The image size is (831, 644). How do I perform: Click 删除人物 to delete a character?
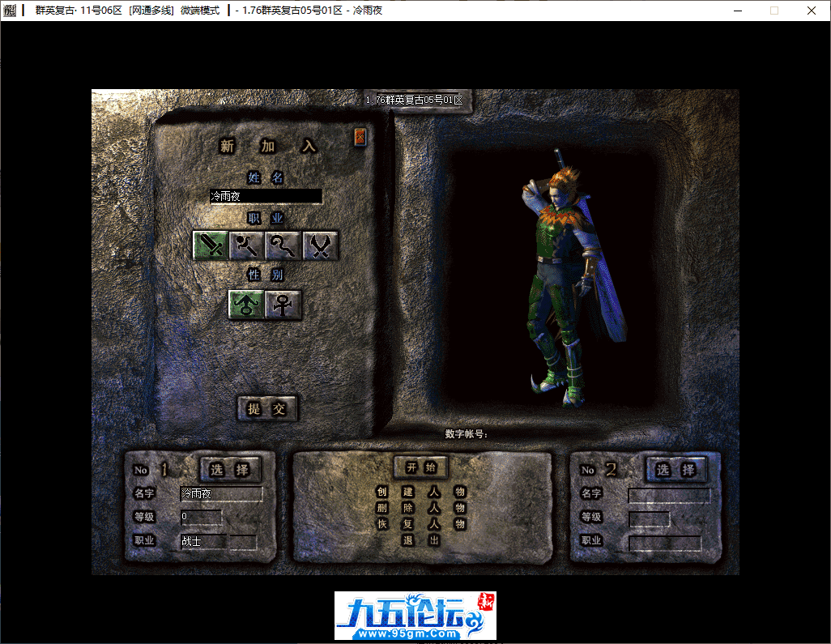(421, 508)
